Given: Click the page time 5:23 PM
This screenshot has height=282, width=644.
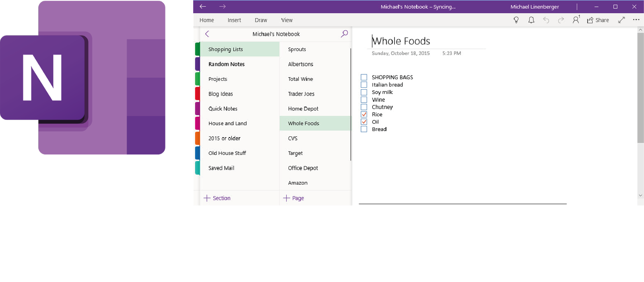Looking at the screenshot, I should (452, 53).
